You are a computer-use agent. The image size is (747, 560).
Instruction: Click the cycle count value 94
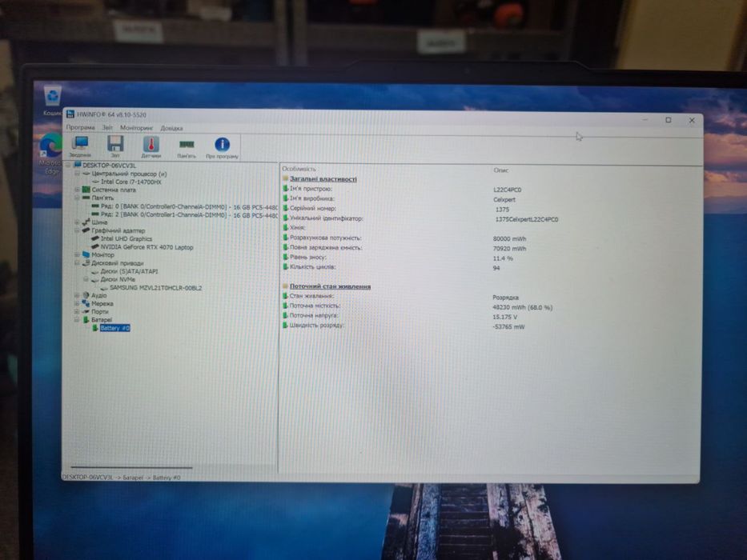(496, 268)
